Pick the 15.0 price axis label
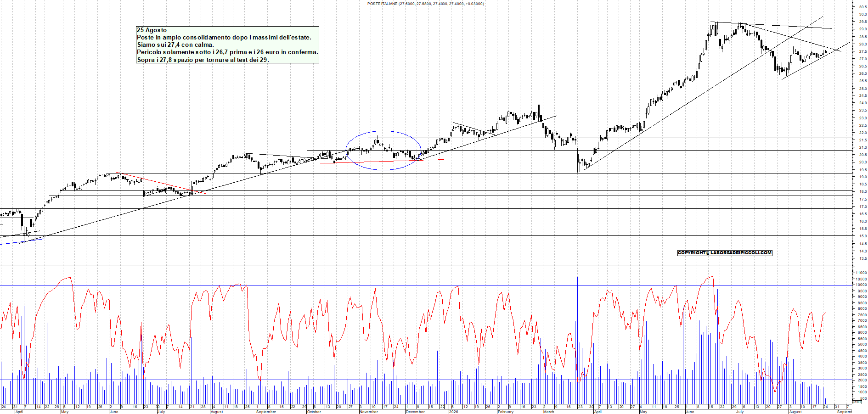The width and height of the screenshot is (868, 414). point(862,236)
